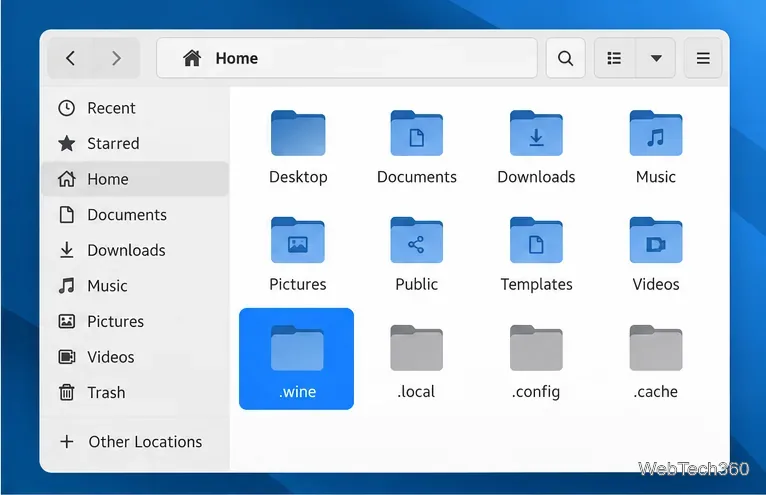Open Pictures in the sidebar
Viewport: 766px width, 495px height.
[x=135, y=322]
